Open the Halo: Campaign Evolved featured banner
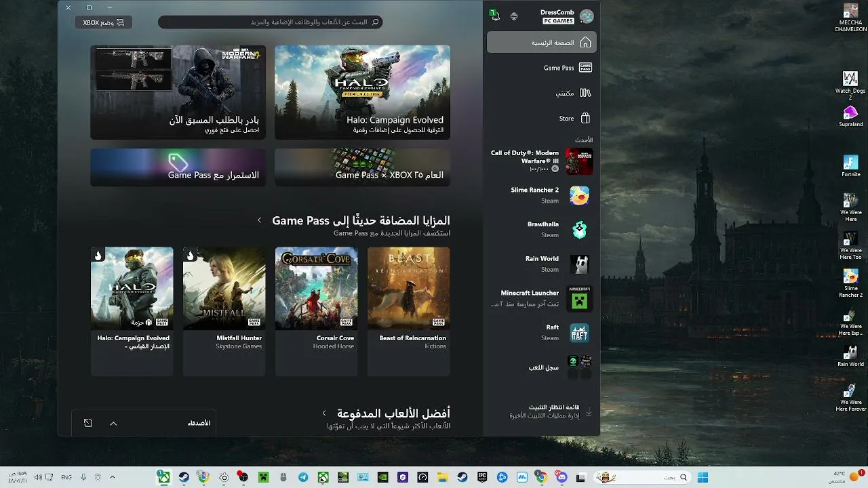 pos(362,92)
